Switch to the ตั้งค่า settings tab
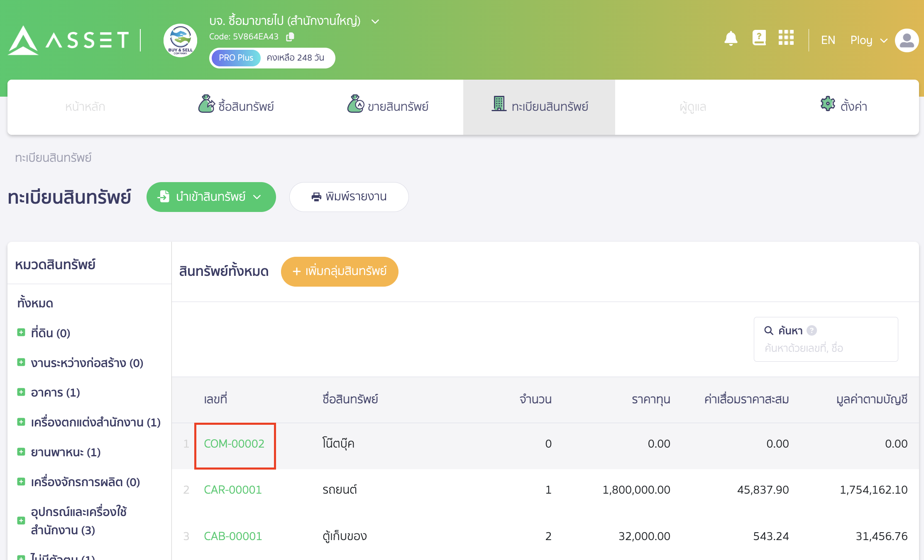This screenshot has height=560, width=924. point(843,107)
